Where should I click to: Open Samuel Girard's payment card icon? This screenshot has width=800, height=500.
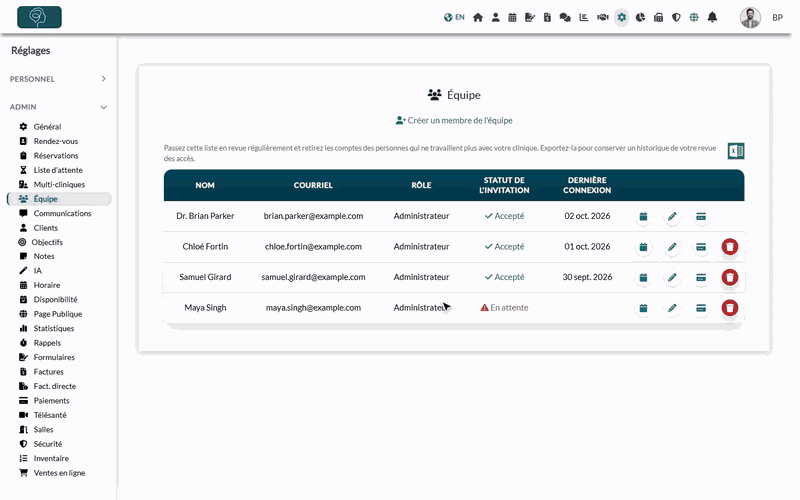click(x=701, y=278)
